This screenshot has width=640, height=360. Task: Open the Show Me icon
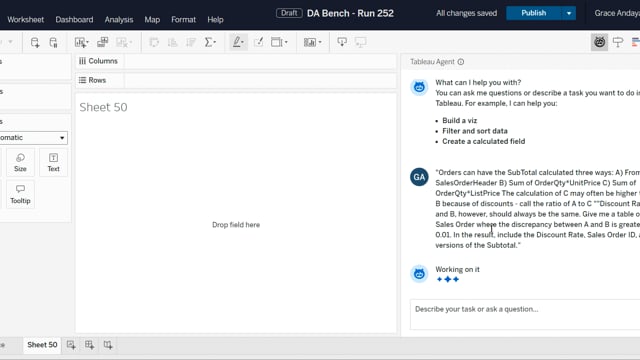coord(636,42)
